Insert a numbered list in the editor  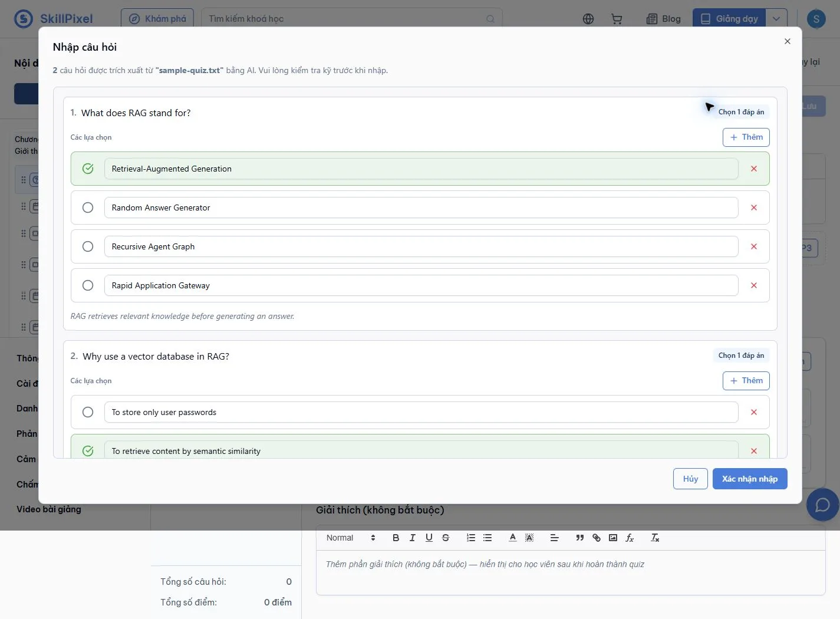(x=471, y=538)
